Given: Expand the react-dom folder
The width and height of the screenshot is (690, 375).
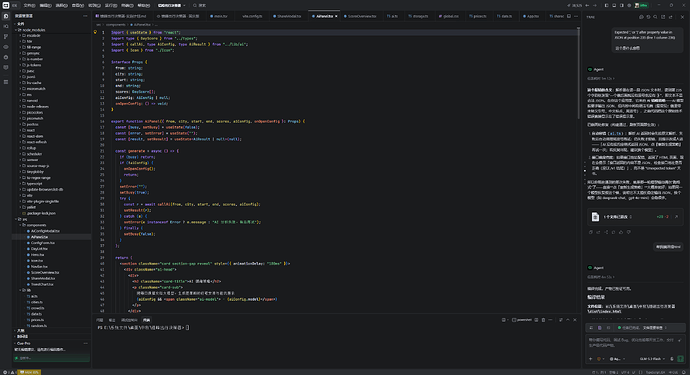Looking at the screenshot, I should [51, 136].
